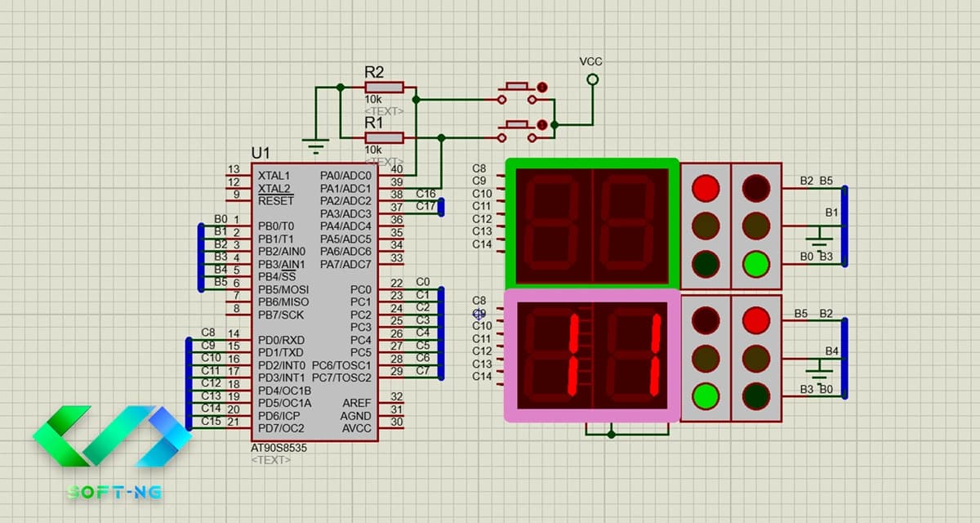
Task: Click the PD7/OC2 pin label
Action: 282,427
